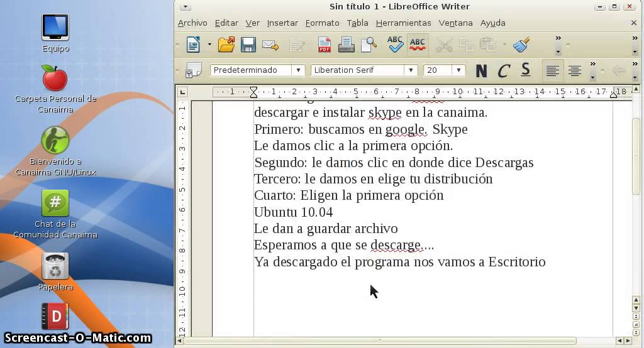Click the Predeterminado paragraph style field
The width and height of the screenshot is (644, 348).
pos(251,70)
